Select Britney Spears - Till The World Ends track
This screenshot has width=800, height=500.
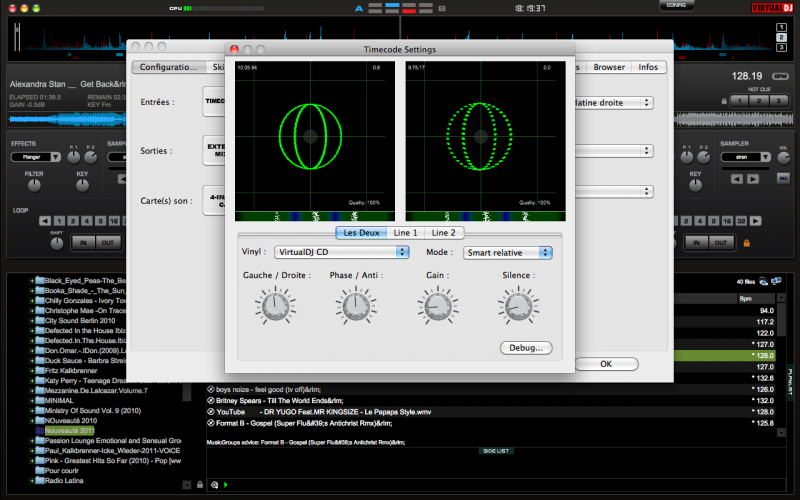click(x=280, y=401)
